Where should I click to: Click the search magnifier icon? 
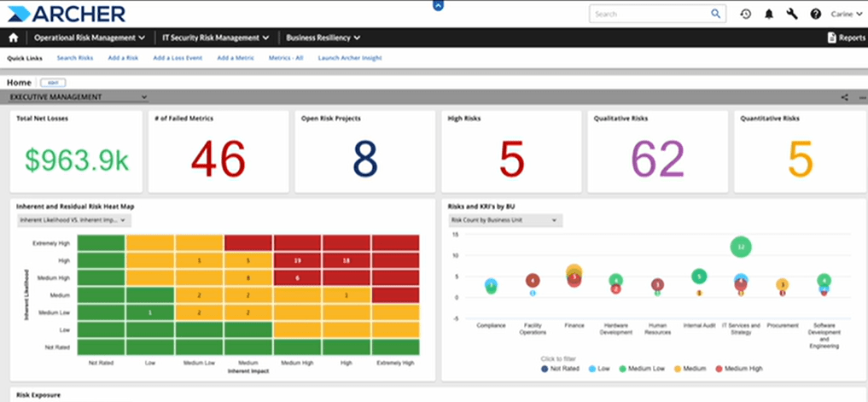[716, 14]
